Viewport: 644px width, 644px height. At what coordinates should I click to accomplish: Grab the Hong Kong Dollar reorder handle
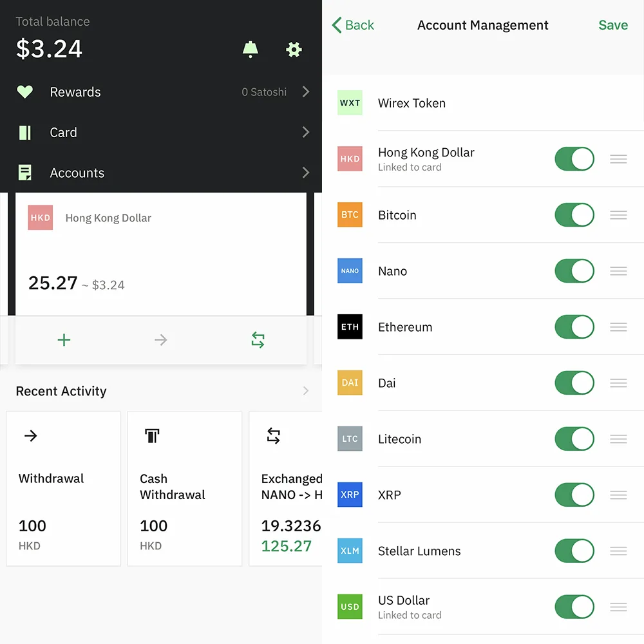point(618,158)
